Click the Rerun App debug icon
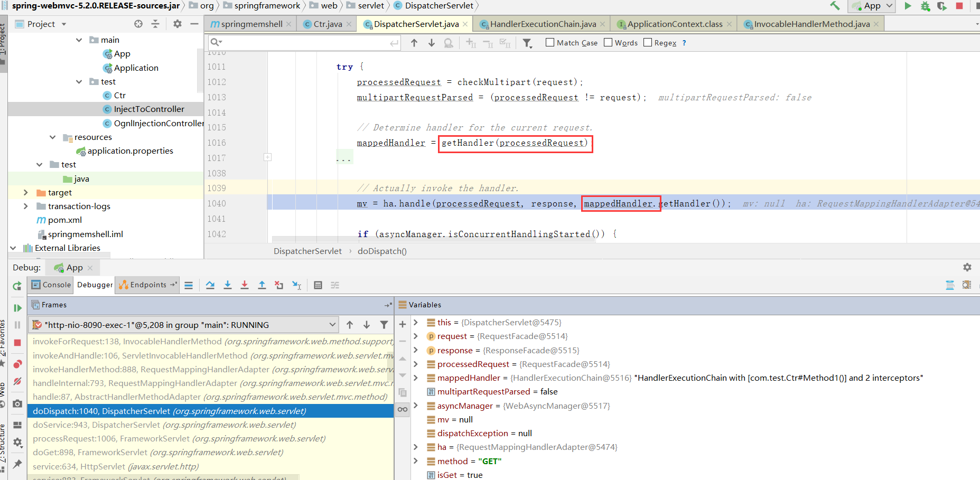Screen dimensions: 980x480 point(17,286)
